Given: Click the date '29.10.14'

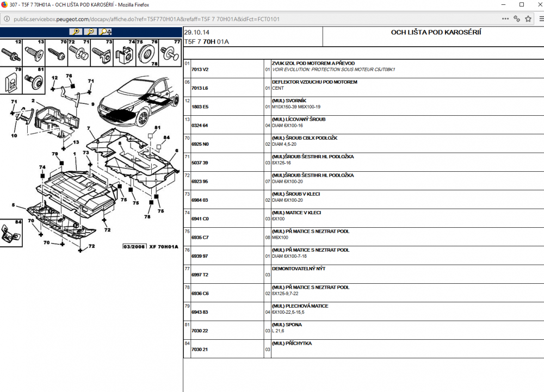Looking at the screenshot, I should pyautogui.click(x=197, y=33).
